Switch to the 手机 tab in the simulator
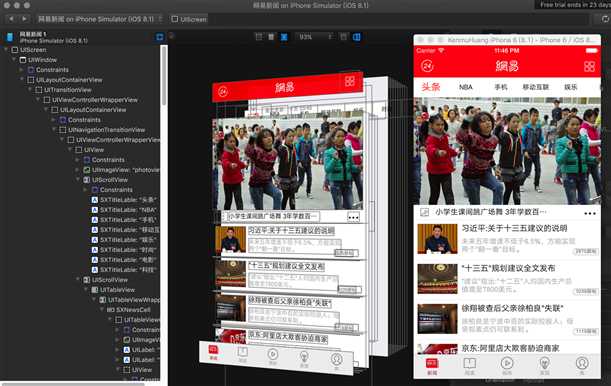This screenshot has width=611, height=386. click(x=501, y=87)
